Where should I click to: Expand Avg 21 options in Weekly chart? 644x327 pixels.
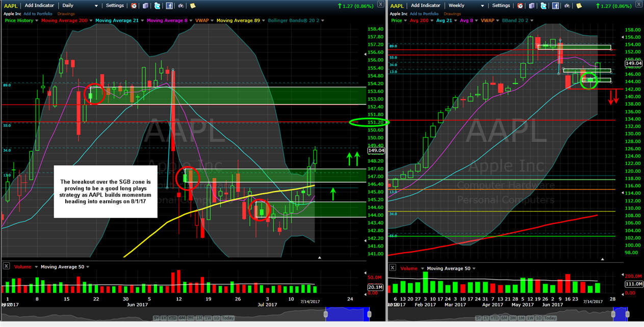click(455, 20)
